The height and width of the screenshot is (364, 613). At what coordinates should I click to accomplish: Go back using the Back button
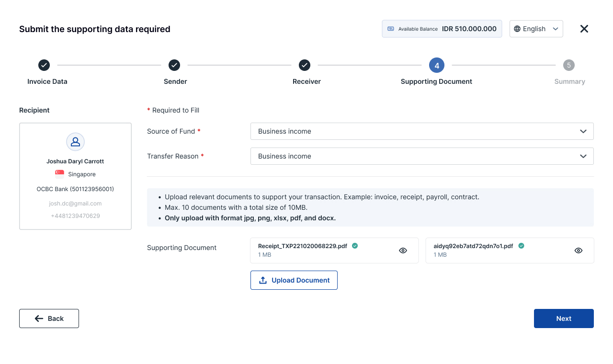[x=49, y=318]
